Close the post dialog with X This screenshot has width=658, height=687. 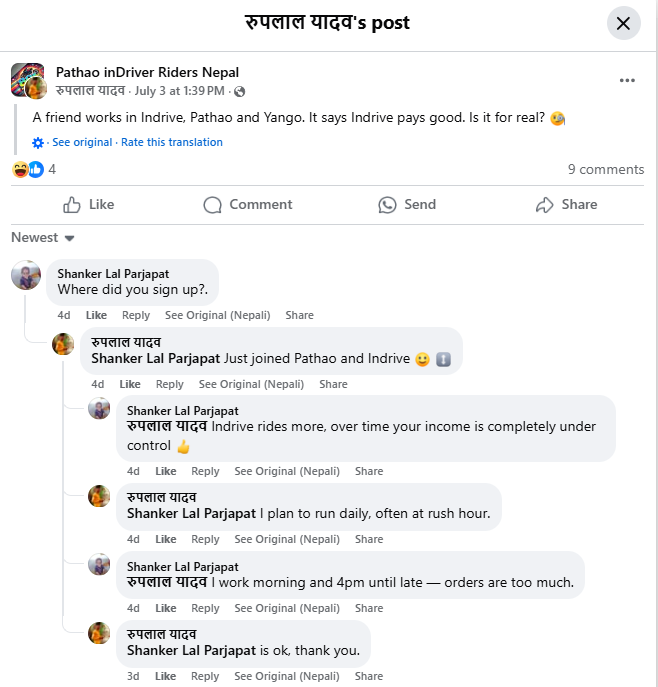623,23
